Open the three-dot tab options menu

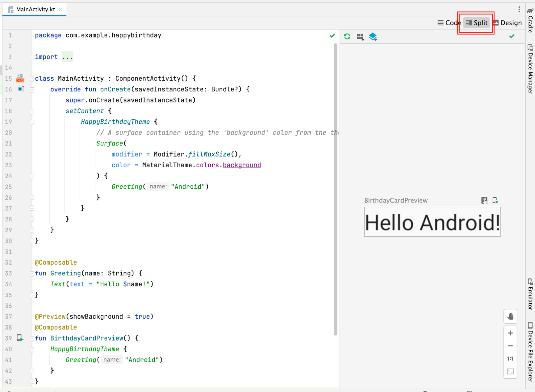[x=519, y=9]
